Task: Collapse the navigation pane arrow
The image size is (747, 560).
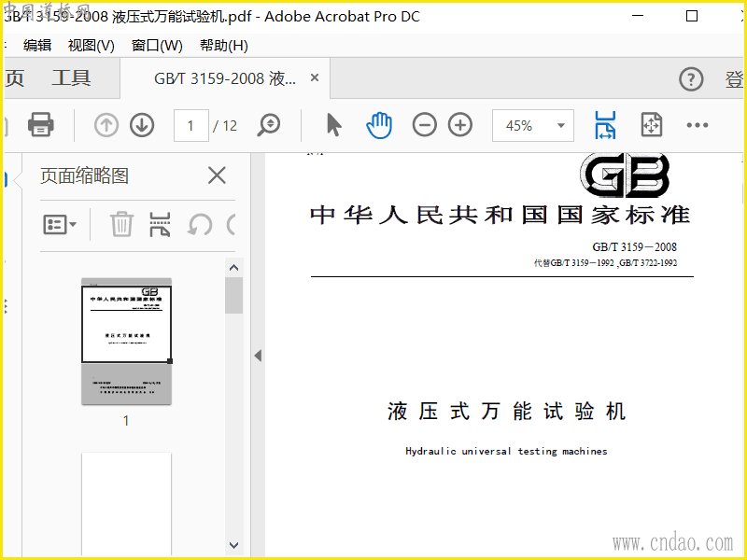Action: [x=258, y=356]
